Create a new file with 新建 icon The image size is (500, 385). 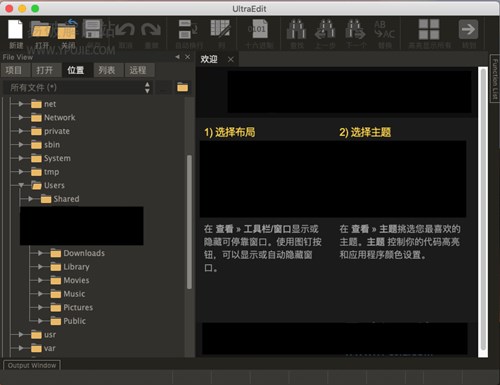point(15,29)
